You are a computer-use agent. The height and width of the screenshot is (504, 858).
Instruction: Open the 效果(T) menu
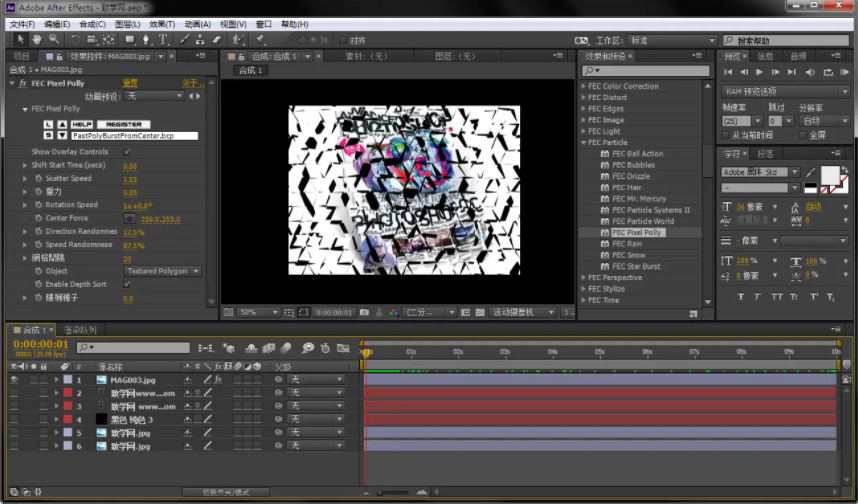162,24
